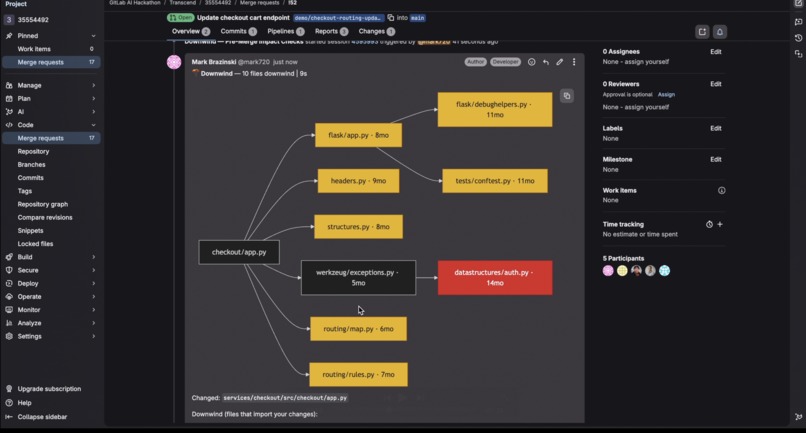Click the werkzeug/exceptions.py node
Viewport: 806px width, 433px height.
click(358, 278)
